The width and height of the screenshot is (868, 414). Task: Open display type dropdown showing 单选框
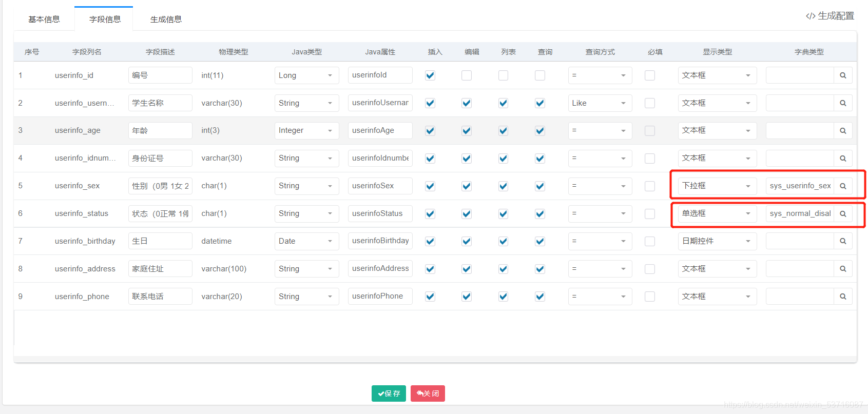[x=717, y=213]
